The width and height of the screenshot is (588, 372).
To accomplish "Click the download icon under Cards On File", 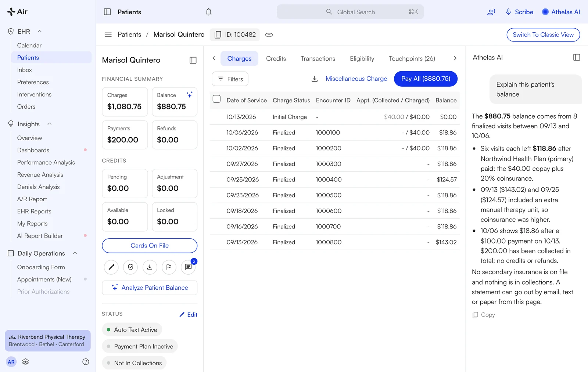I will [x=150, y=267].
